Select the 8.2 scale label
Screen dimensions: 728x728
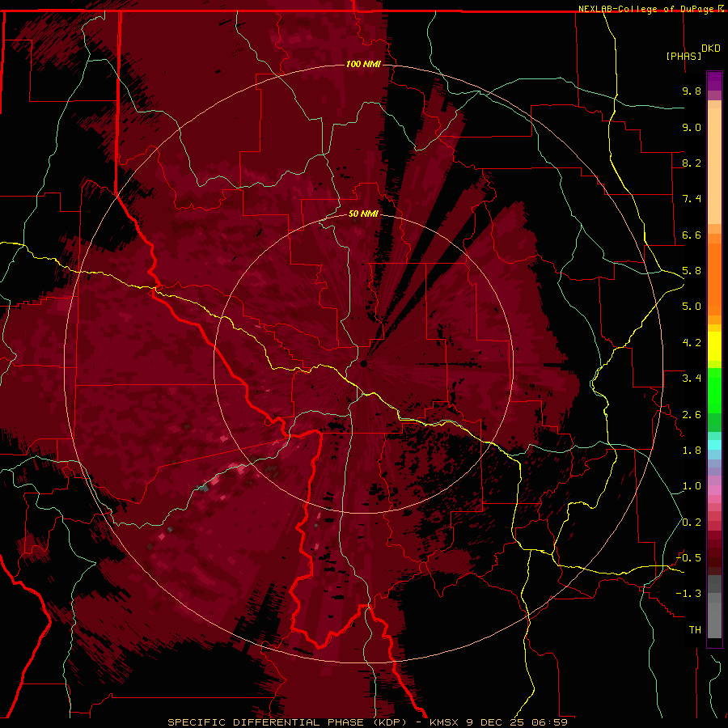[692, 163]
